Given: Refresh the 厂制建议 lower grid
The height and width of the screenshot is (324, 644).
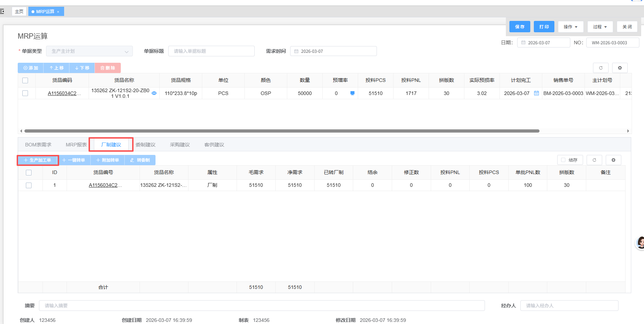Looking at the screenshot, I should pyautogui.click(x=594, y=160).
